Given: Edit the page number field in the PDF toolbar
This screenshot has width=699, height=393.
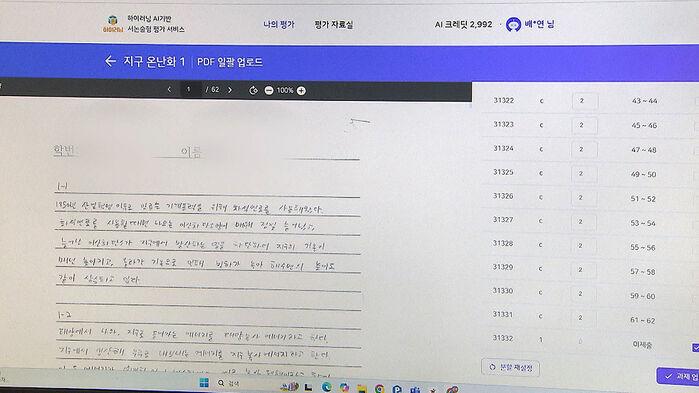Looking at the screenshot, I should (x=189, y=90).
